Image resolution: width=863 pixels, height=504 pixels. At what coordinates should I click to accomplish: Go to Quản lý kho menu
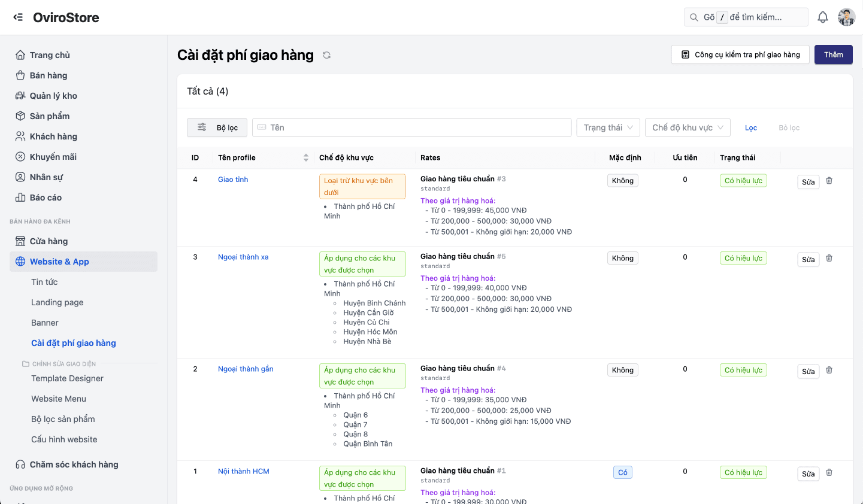pyautogui.click(x=53, y=96)
